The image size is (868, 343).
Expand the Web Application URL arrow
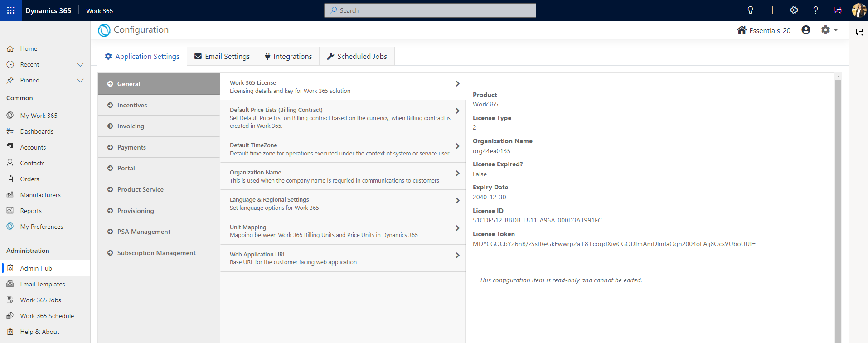pyautogui.click(x=457, y=255)
